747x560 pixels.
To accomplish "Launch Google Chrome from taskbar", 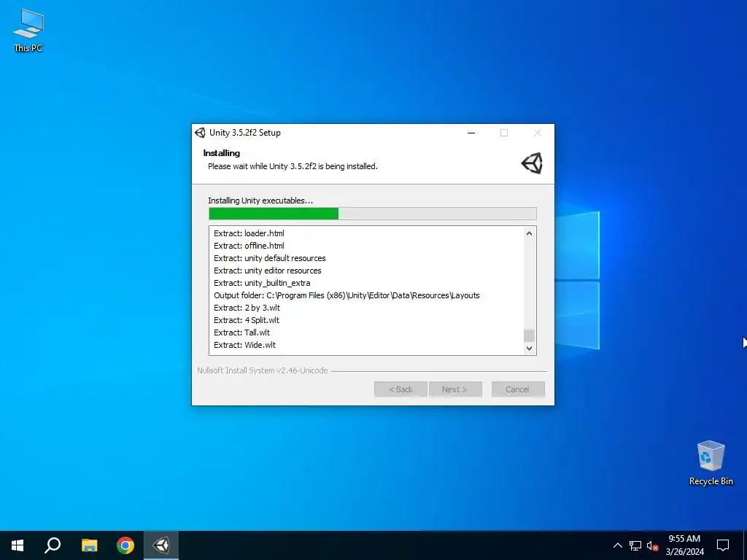I will point(125,545).
